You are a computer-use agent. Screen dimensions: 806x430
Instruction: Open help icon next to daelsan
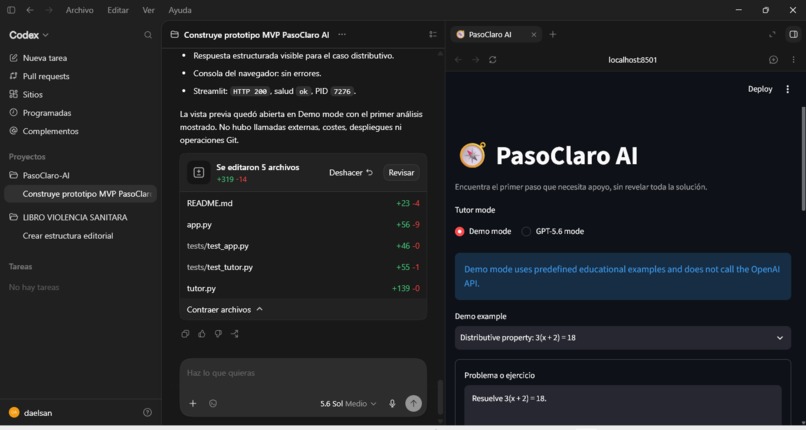(148, 413)
